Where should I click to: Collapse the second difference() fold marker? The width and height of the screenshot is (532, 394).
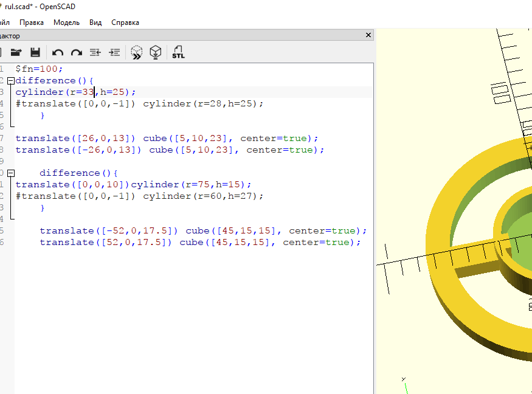point(11,173)
